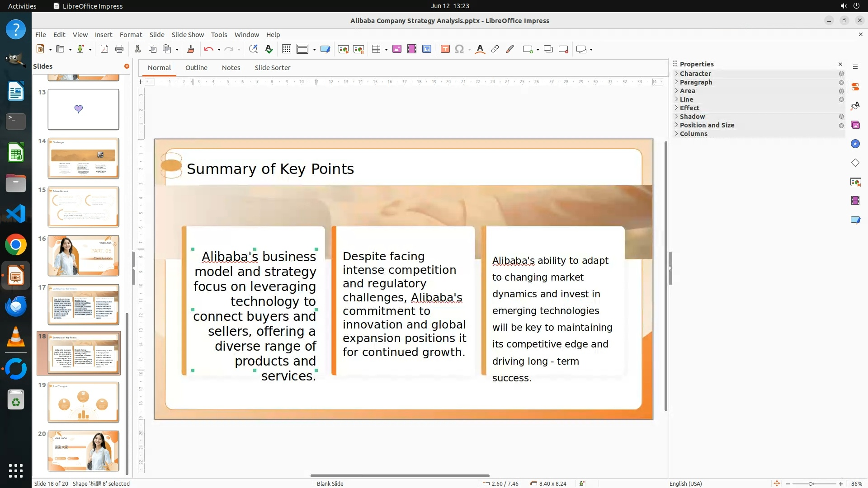Open the Undo history dropdown arrow
This screenshot has width=868, height=488.
click(219, 49)
